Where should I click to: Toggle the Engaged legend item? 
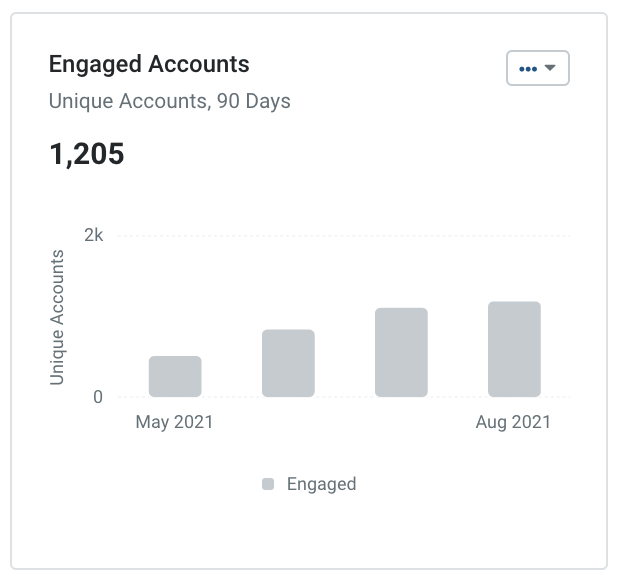tap(309, 484)
